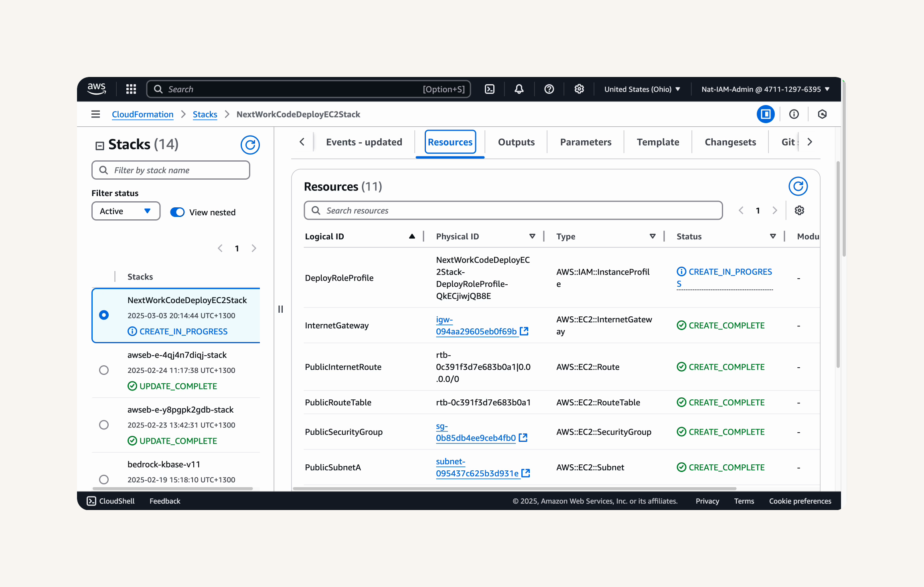Viewport: 924px width, 587px height.
Task: Click the horizontal scrollbar under Resources table
Action: 515,488
